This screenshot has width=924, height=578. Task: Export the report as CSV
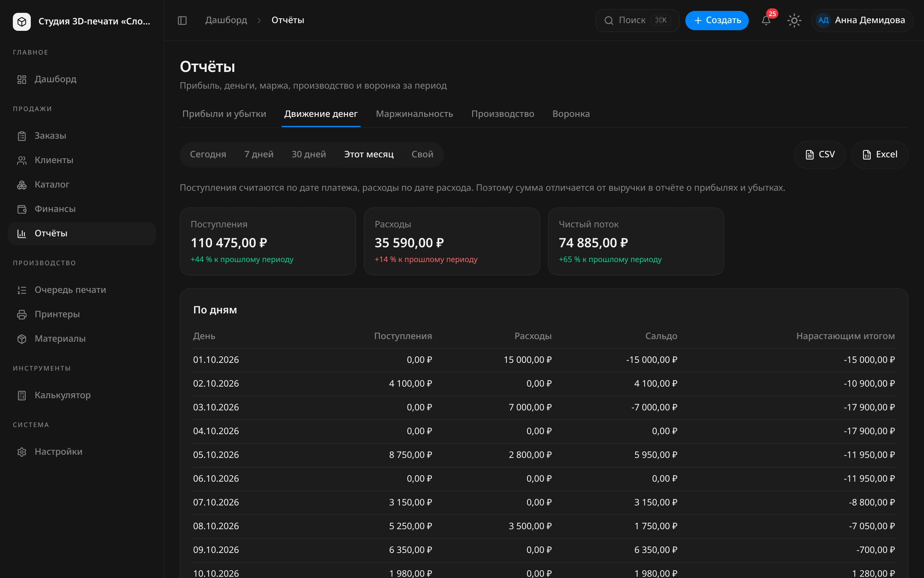(x=819, y=154)
